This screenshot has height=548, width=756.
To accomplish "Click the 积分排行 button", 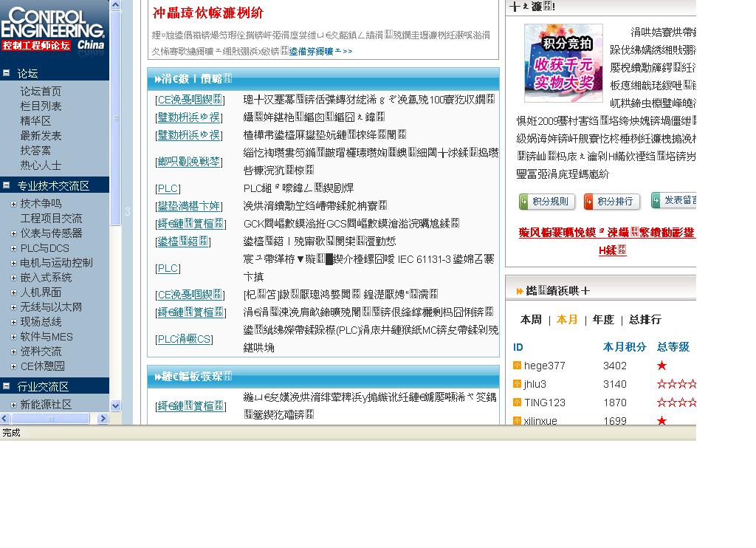I will click(x=612, y=202).
